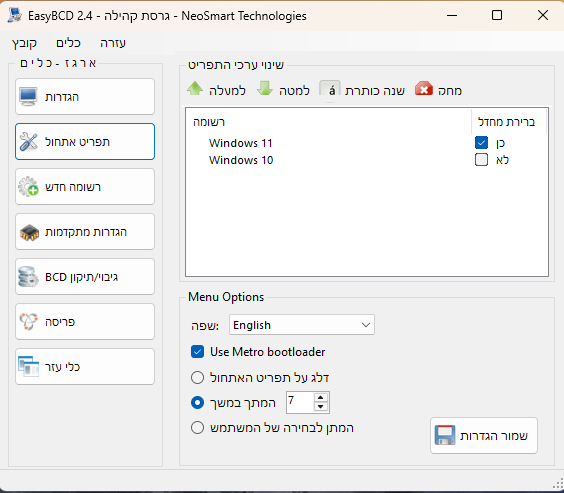This screenshot has width=564, height=493.
Task: Click the רשומה חדש gear-plus icon
Action: tap(28, 187)
